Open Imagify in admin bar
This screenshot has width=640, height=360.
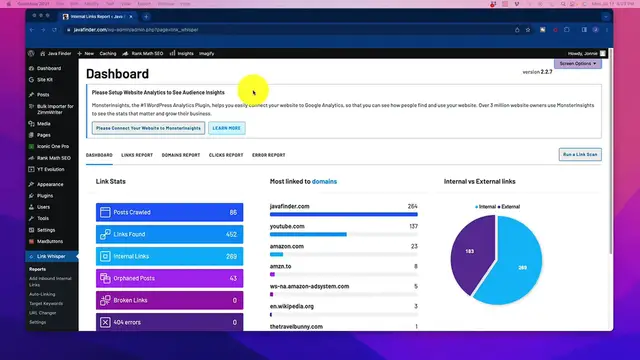207,53
